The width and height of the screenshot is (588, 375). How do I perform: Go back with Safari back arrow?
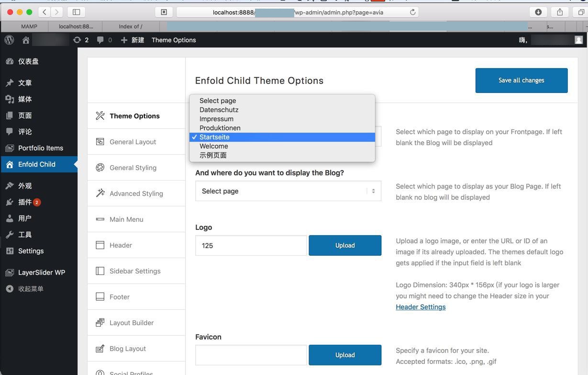coord(44,12)
